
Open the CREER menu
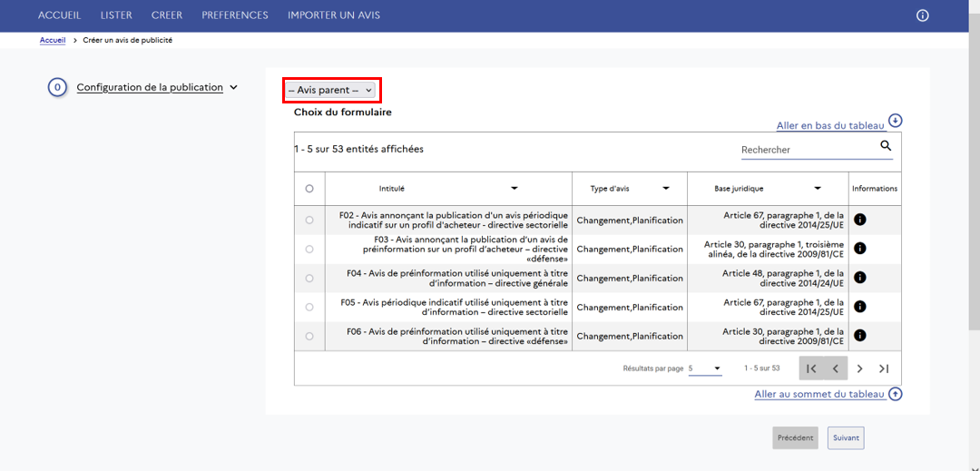tap(167, 15)
